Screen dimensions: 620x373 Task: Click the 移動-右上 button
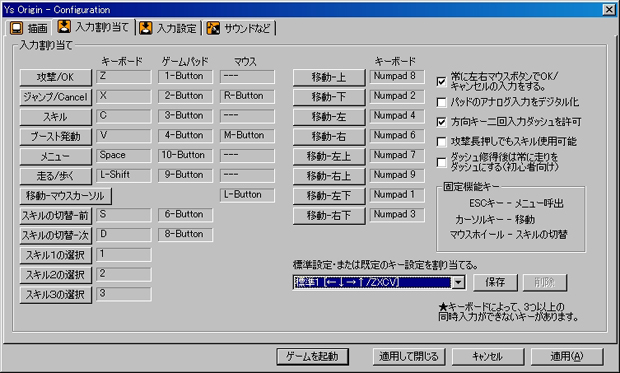pos(329,176)
